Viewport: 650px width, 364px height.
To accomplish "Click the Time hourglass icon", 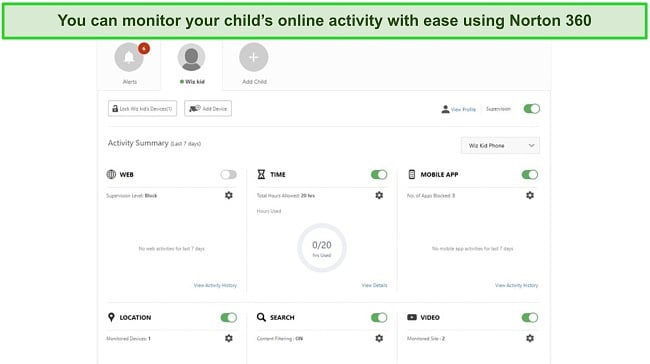I will click(261, 174).
